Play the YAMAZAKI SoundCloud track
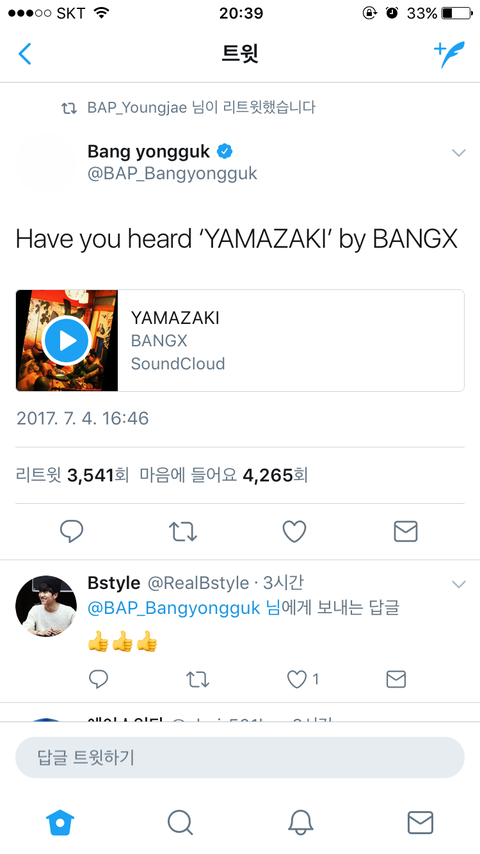This screenshot has width=480, height=854. point(67,340)
